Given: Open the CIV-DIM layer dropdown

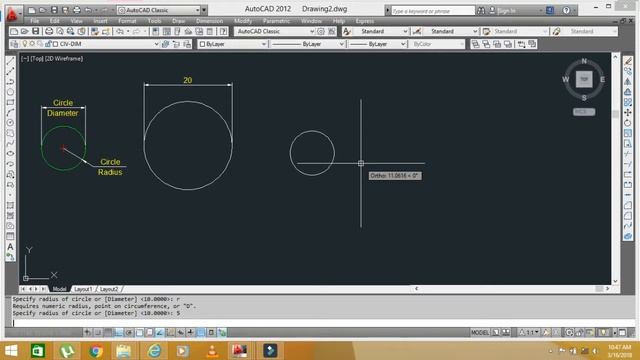Looking at the screenshot, I should pyautogui.click(x=156, y=44).
